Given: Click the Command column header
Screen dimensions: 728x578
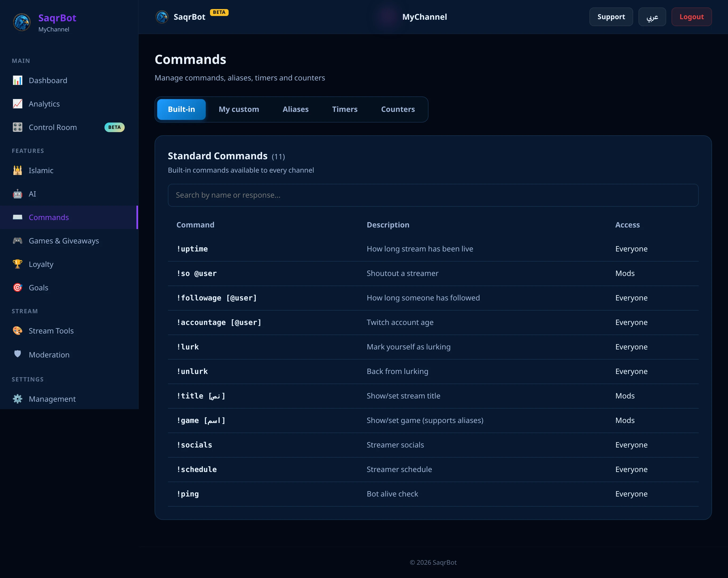Looking at the screenshot, I should coord(195,225).
